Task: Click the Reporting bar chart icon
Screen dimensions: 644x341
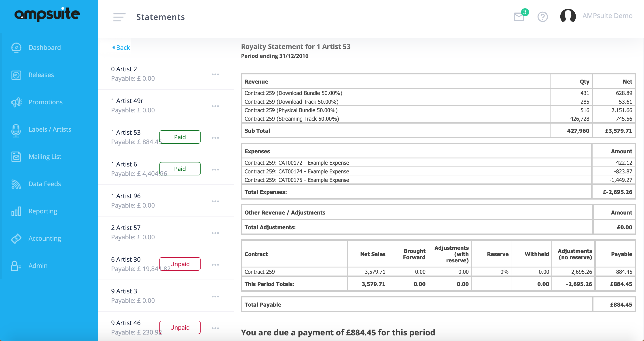Action: (16, 211)
